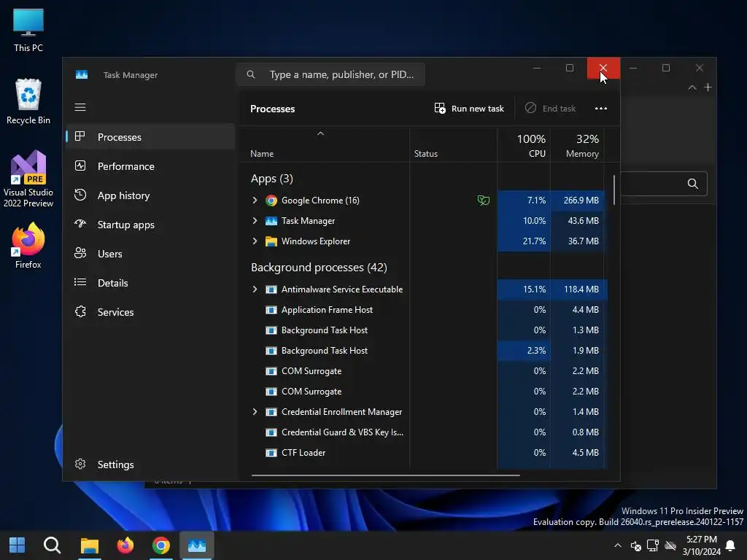Switch to Google Chrome in taskbar
The width and height of the screenshot is (747, 560).
[x=161, y=545]
